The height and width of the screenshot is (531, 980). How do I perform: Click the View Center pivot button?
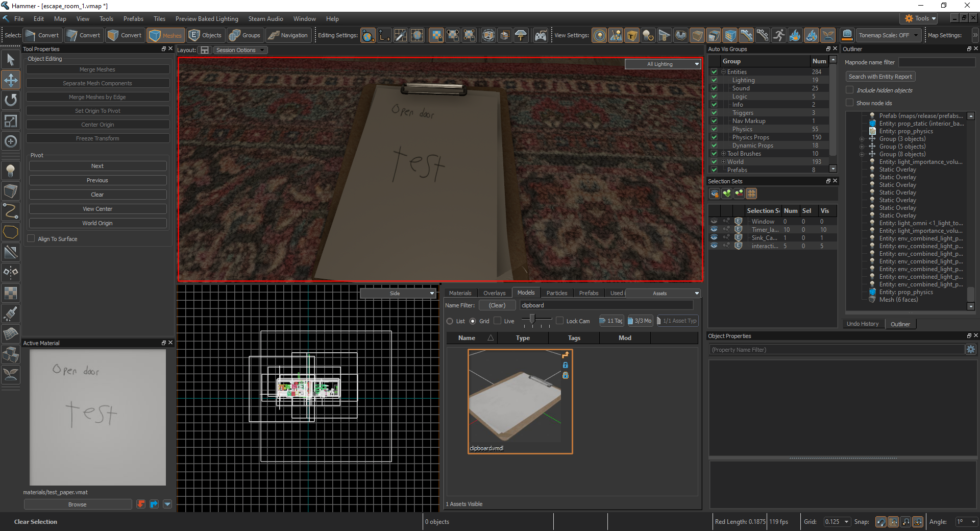point(97,209)
